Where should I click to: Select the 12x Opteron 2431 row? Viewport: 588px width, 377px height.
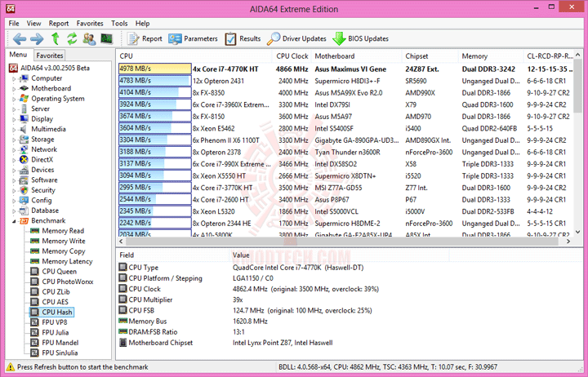tap(345, 81)
